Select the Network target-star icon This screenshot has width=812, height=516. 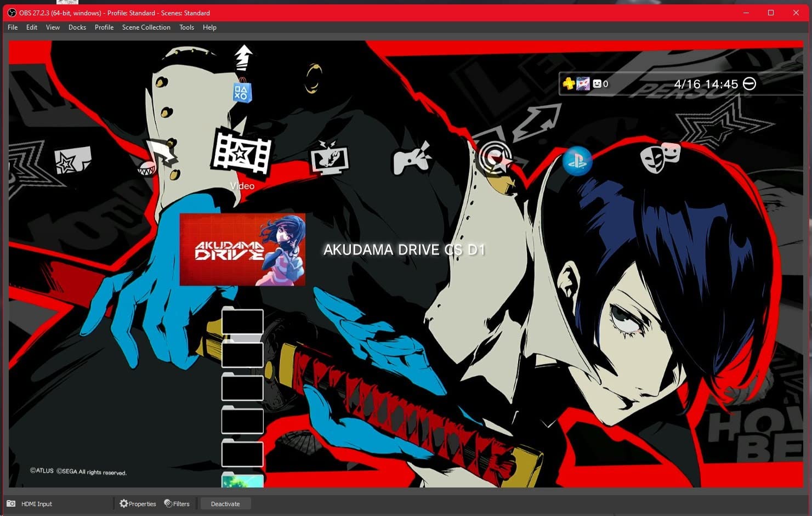[x=495, y=160]
